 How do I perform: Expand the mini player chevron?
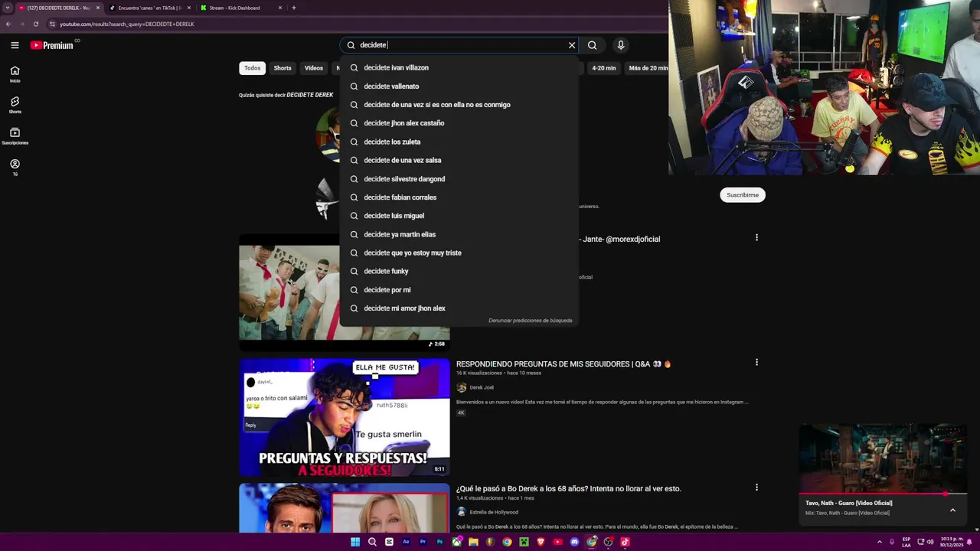tap(952, 510)
